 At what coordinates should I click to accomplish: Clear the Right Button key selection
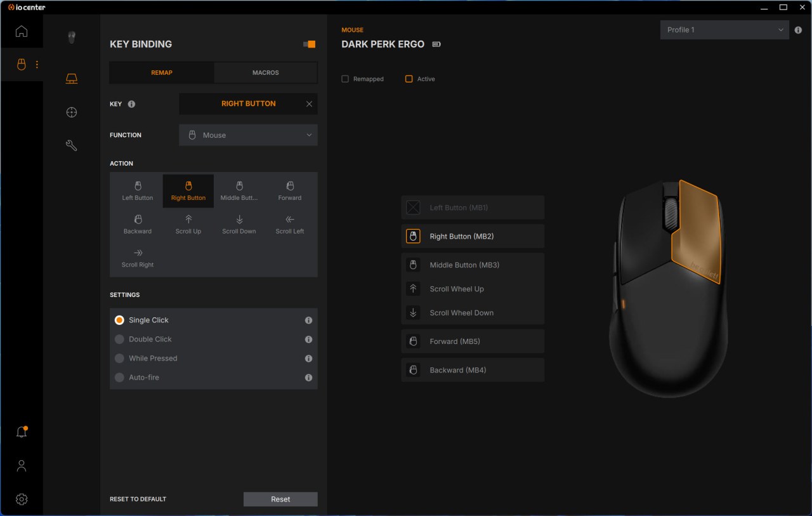coord(309,104)
